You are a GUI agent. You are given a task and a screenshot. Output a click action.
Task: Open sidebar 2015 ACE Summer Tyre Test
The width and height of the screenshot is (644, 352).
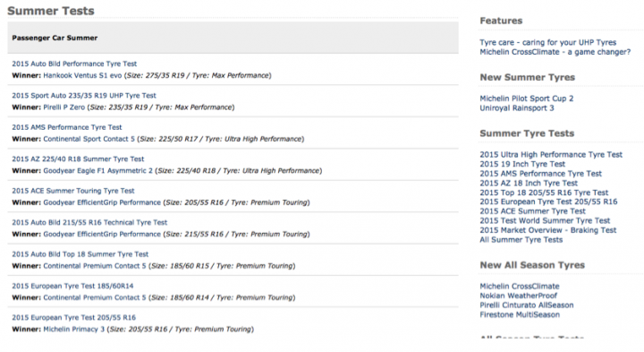tap(532, 211)
